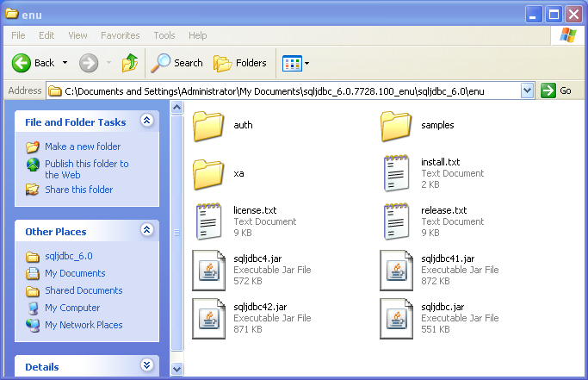
Task: Click the Windows flag logo
Action: [x=568, y=35]
